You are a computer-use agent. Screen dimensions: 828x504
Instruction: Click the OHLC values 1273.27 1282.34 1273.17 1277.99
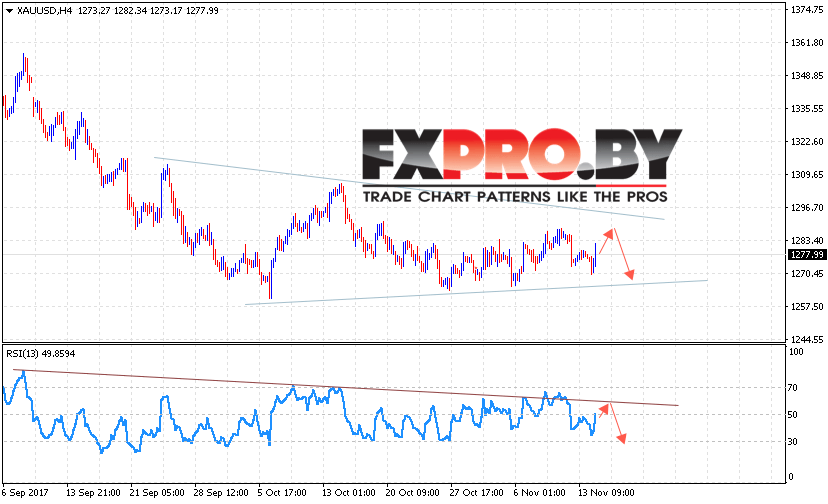click(x=148, y=11)
